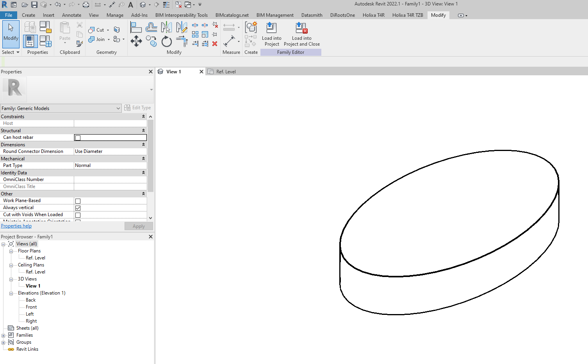Open the Annotate ribbon tab
The width and height of the screenshot is (588, 364).
[x=71, y=15]
